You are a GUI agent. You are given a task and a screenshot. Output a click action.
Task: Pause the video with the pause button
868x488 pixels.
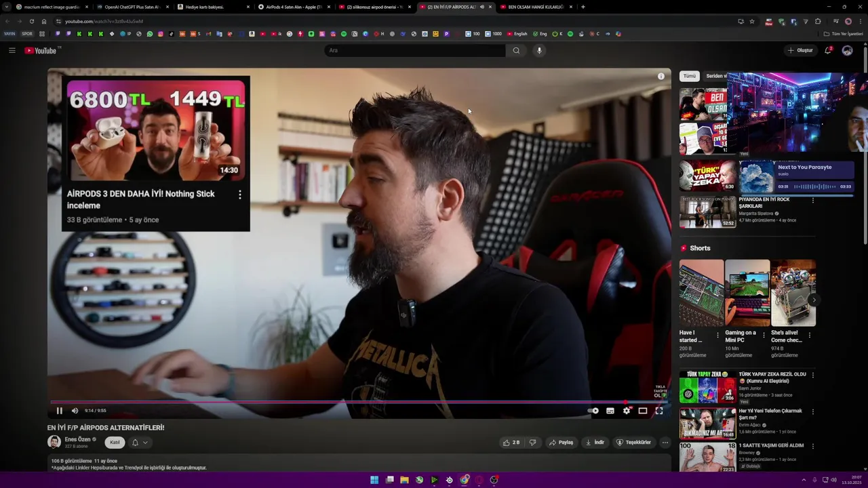click(60, 411)
